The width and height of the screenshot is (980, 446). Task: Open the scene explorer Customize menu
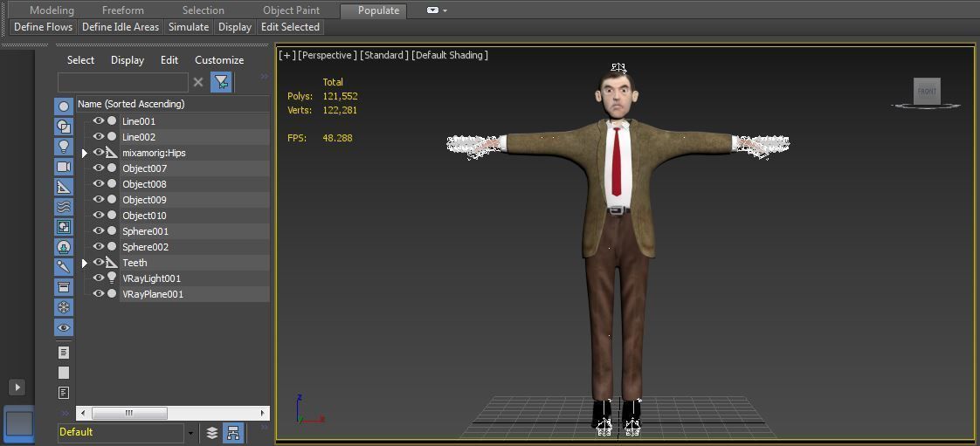(x=219, y=60)
